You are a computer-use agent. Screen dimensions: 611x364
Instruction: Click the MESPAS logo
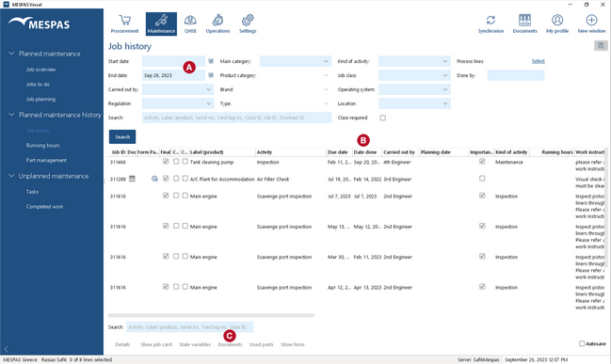pyautogui.click(x=39, y=24)
